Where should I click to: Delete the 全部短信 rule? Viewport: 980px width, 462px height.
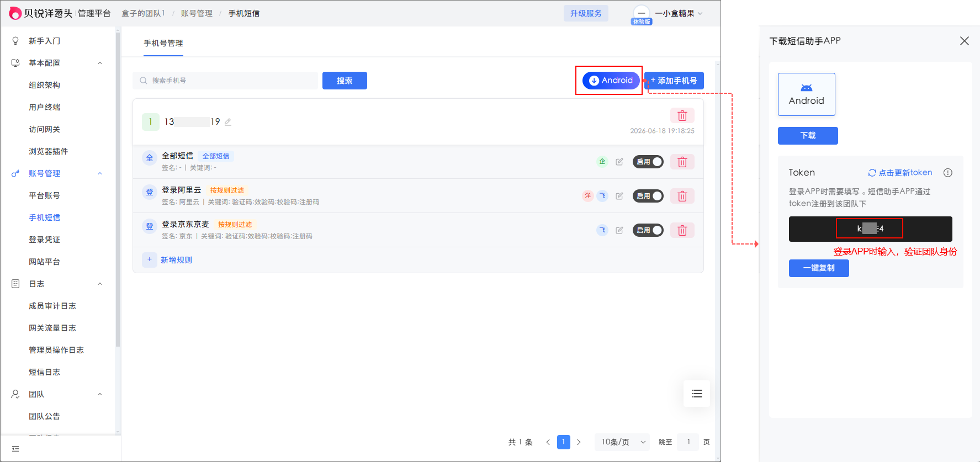click(682, 162)
